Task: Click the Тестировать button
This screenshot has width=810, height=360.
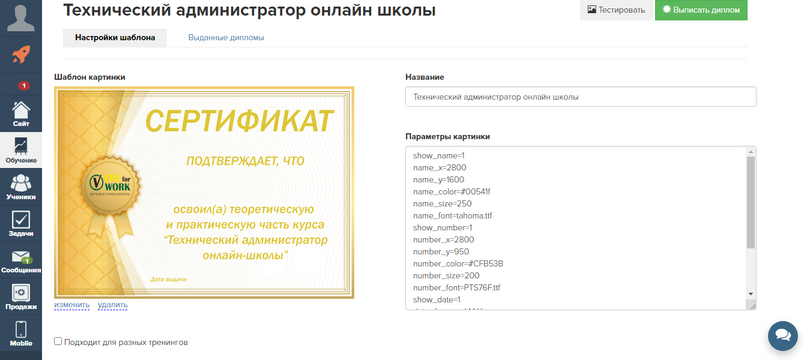Action: coord(616,10)
